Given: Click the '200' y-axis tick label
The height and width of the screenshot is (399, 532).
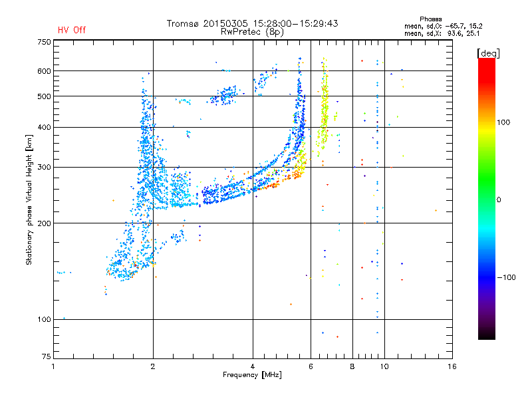Looking at the screenshot, I should click(x=44, y=223).
